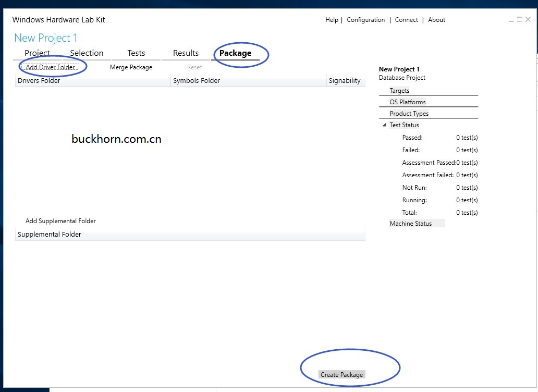Click the Not Run: row
The image size is (538, 392).
tap(440, 188)
